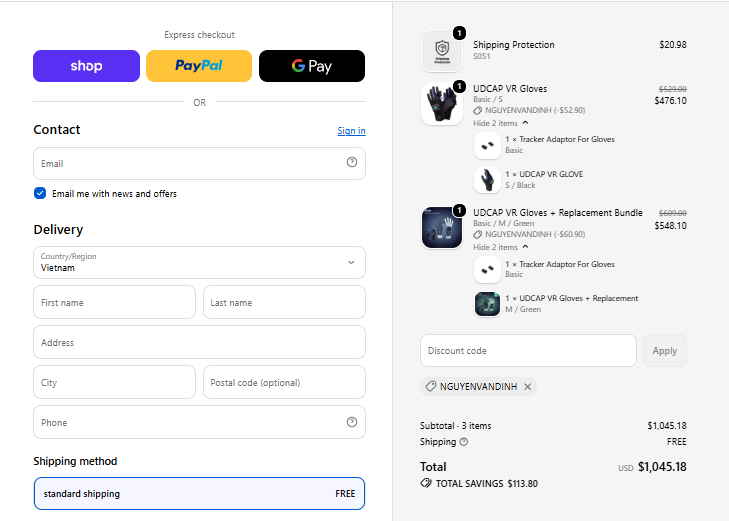Image resolution: width=729 pixels, height=521 pixels.
Task: Open the Country/Region dropdown
Action: tap(199, 263)
